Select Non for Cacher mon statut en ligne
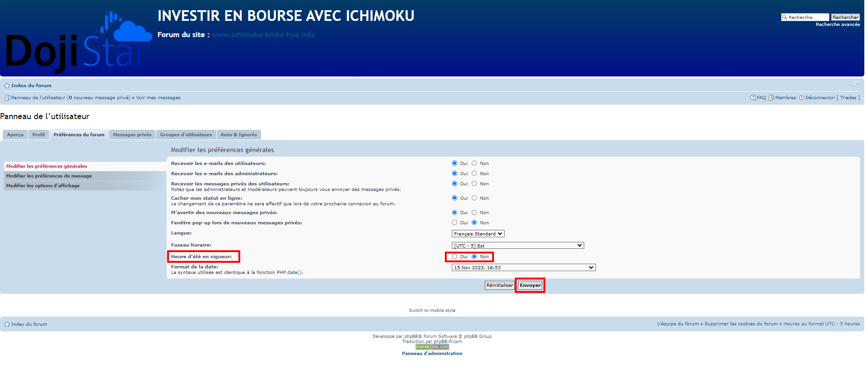The height and width of the screenshot is (374, 868). (x=474, y=198)
